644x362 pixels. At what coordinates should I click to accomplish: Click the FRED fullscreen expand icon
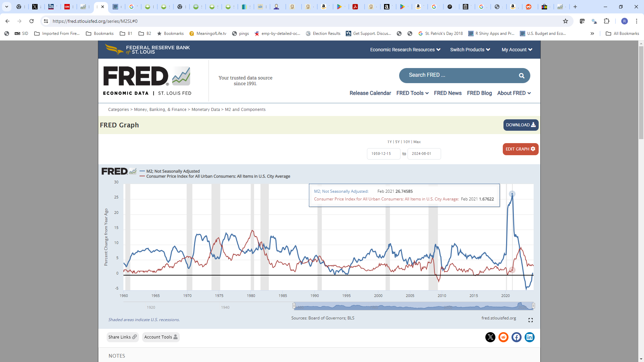coord(531,320)
